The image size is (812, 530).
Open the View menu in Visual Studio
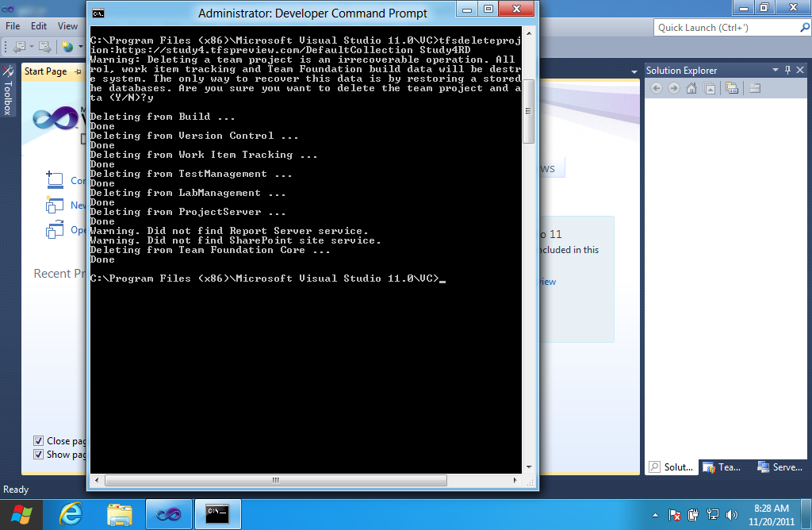[x=67, y=26]
